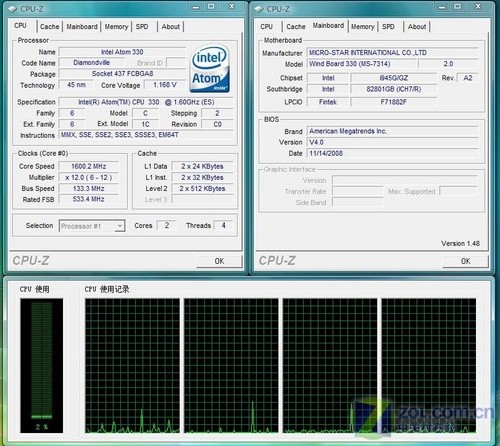Open Memory tab in left CPU-Z window
500x446 pixels.
(x=116, y=27)
